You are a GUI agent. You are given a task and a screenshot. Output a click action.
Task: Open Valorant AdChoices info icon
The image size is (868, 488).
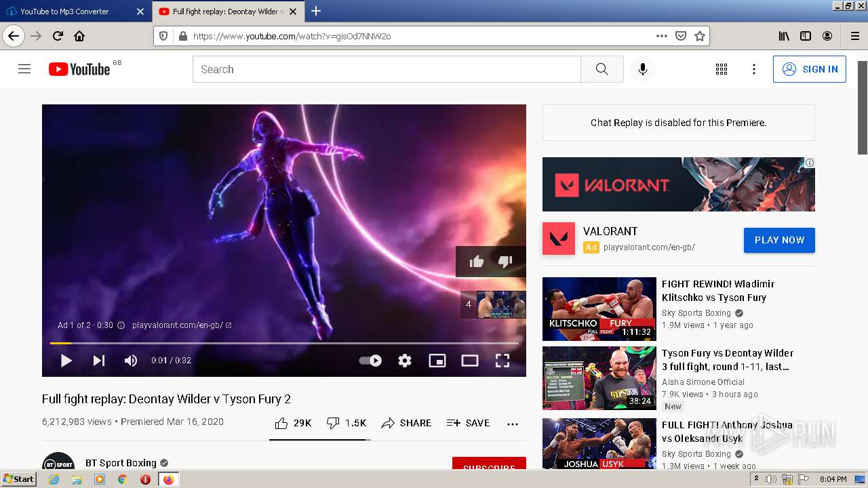click(810, 163)
